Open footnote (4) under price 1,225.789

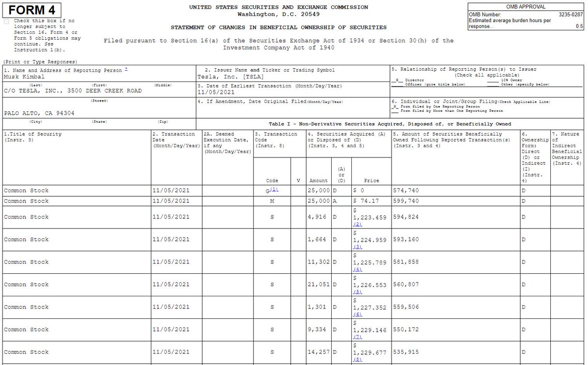(x=358, y=269)
